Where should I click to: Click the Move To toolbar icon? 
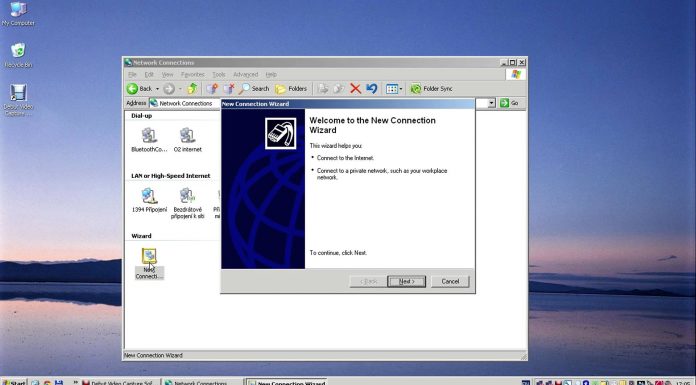pos(323,89)
